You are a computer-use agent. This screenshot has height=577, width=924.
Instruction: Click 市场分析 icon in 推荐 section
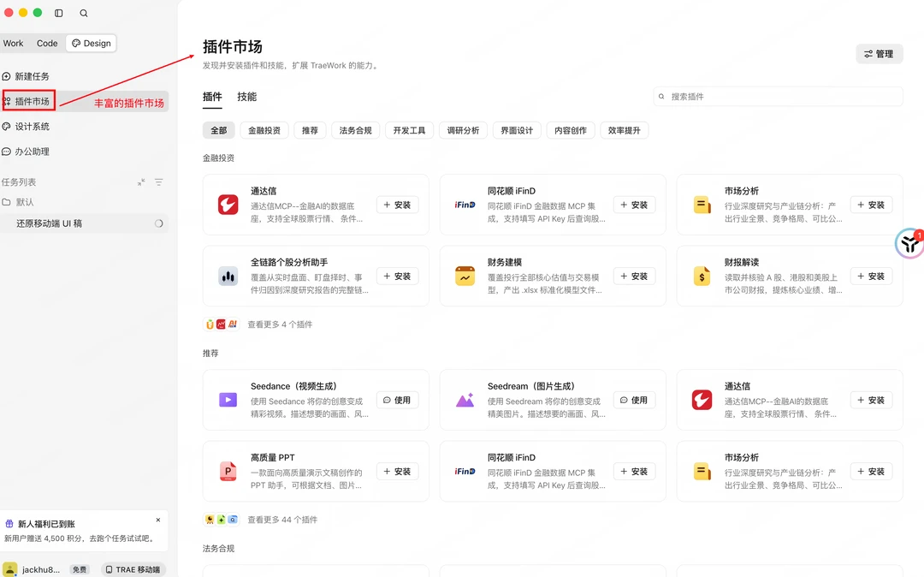click(x=702, y=471)
